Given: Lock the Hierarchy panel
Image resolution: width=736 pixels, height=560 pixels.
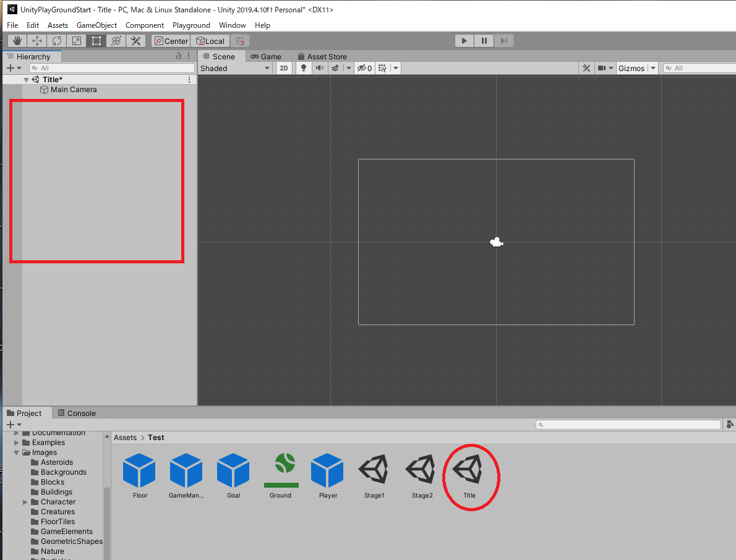Looking at the screenshot, I should click(x=178, y=56).
